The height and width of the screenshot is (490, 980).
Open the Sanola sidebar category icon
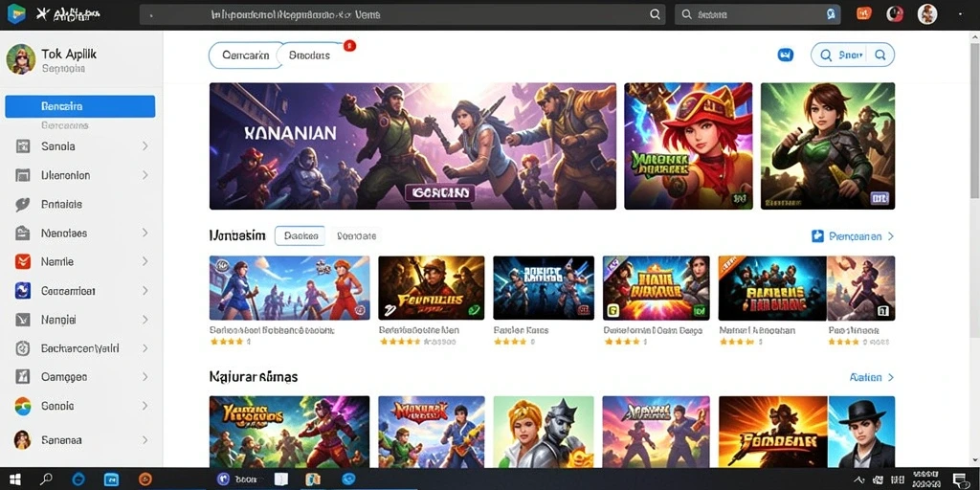[x=23, y=146]
